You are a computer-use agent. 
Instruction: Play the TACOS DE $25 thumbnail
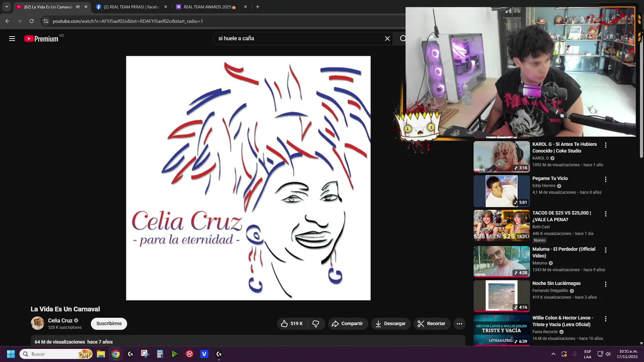pyautogui.click(x=502, y=225)
